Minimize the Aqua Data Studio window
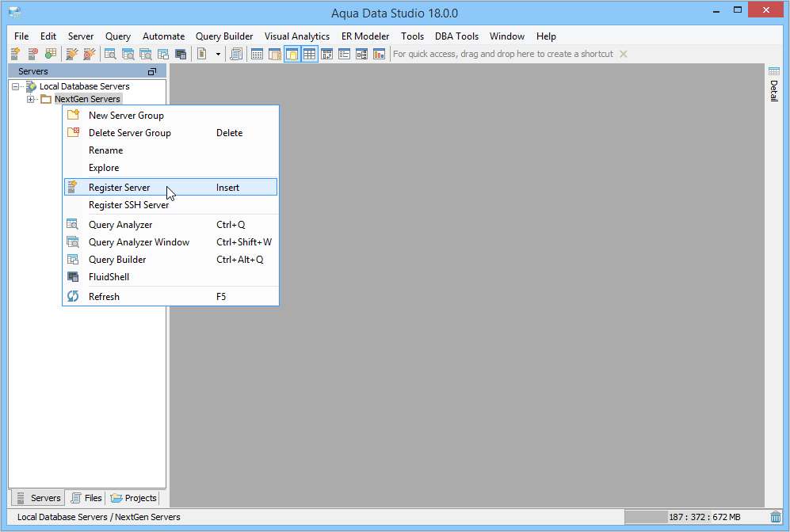Viewport: 790px width, 532px height. click(x=716, y=11)
